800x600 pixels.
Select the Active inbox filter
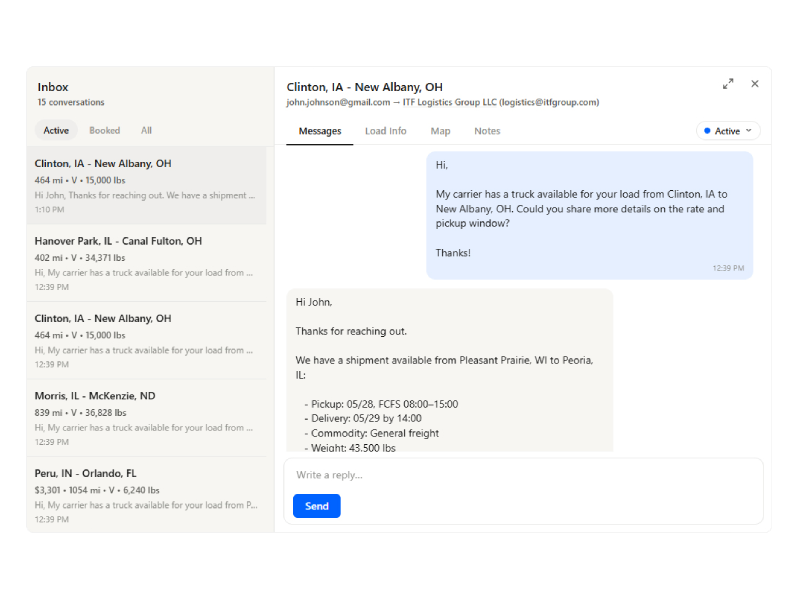coord(56,131)
